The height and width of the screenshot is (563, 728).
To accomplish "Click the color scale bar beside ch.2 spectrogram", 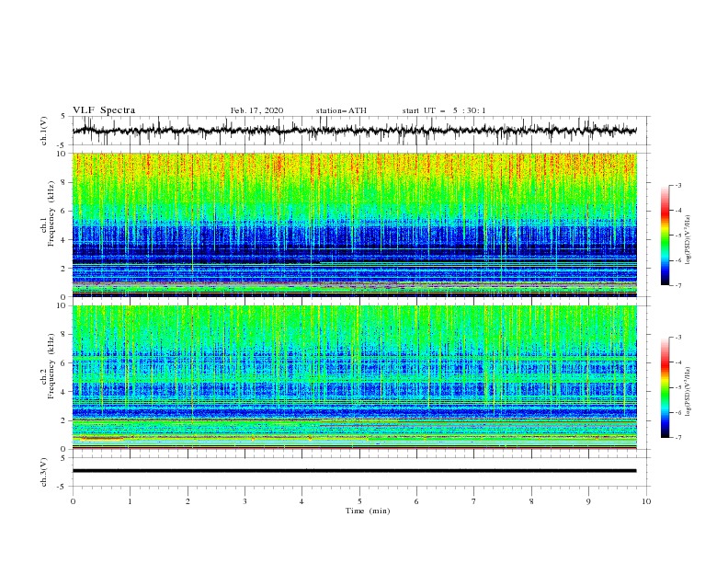I will point(665,387).
